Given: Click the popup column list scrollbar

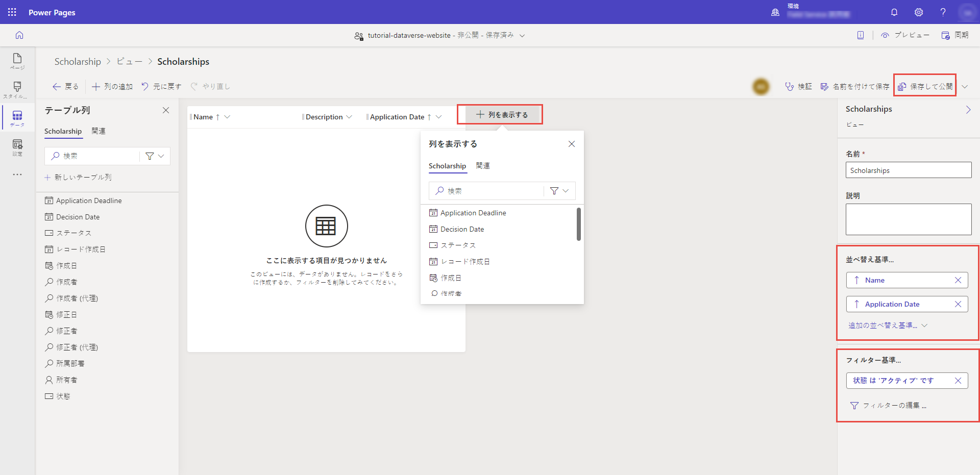Looking at the screenshot, I should click(x=578, y=224).
